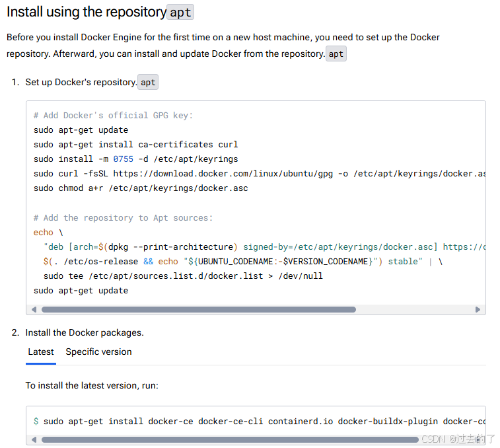Image resolution: width=500 pixels, height=448 pixels.
Task: Click the '# Add the repository to Apt sources' comment
Action: (x=123, y=218)
